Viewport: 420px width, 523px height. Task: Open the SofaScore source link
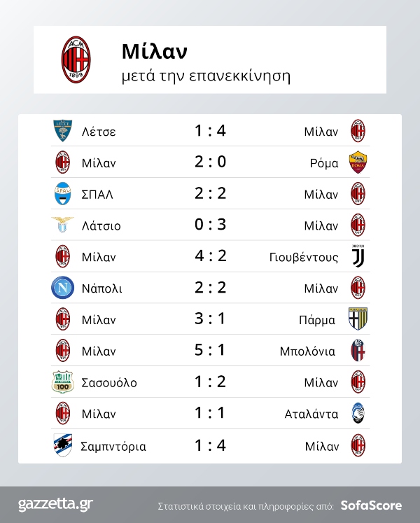point(371,505)
